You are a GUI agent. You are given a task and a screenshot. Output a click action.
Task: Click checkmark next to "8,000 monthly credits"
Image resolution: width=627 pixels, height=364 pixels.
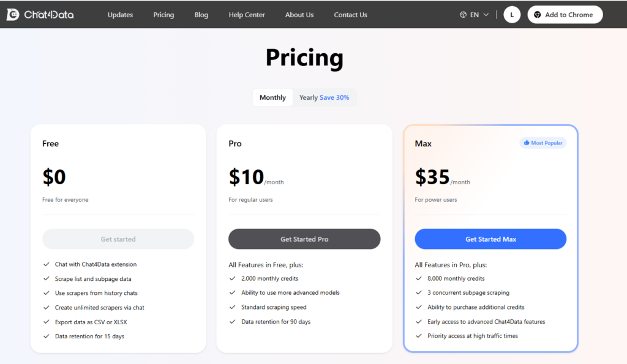pos(418,278)
